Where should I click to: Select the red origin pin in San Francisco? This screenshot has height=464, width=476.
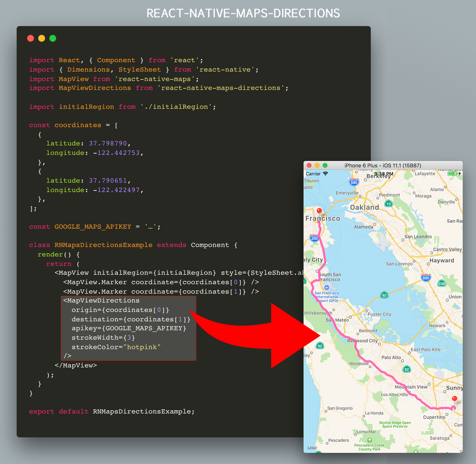click(319, 210)
